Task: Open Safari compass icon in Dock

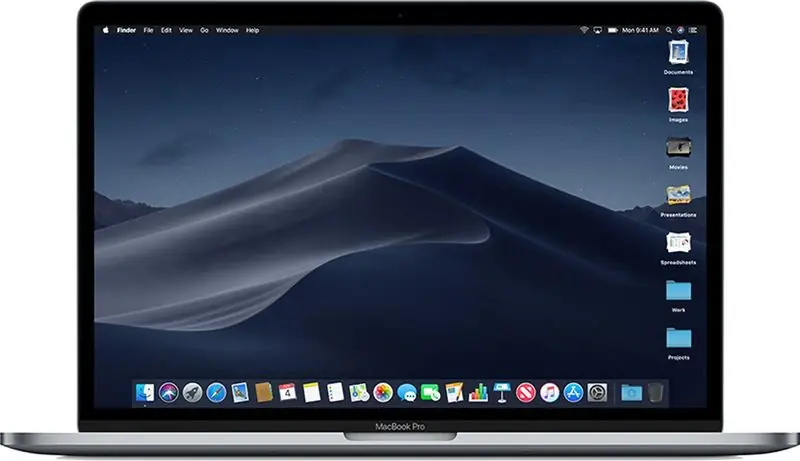Action: click(x=216, y=393)
